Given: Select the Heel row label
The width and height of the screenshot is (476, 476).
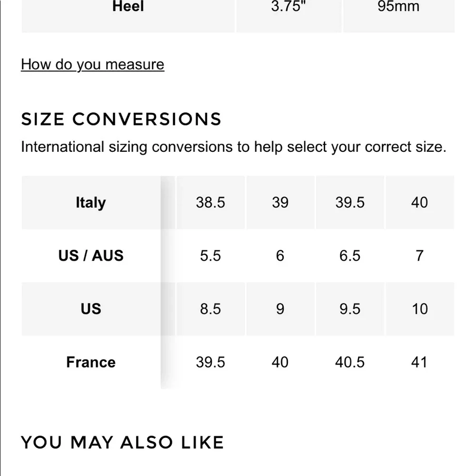Looking at the screenshot, I should (128, 7).
